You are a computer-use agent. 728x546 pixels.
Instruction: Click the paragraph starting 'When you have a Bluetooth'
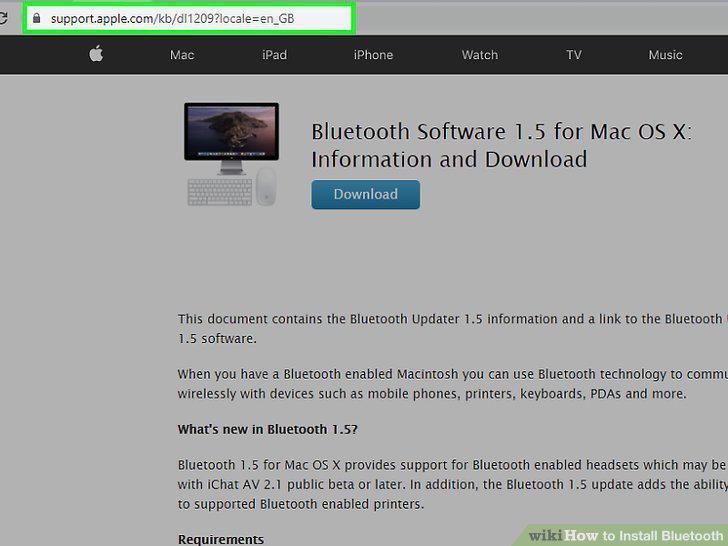453,384
